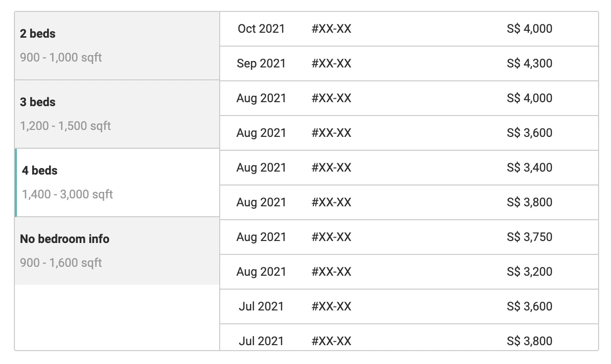The width and height of the screenshot is (611, 364).
Task: Click the Sep 2021 date cell
Action: [261, 63]
